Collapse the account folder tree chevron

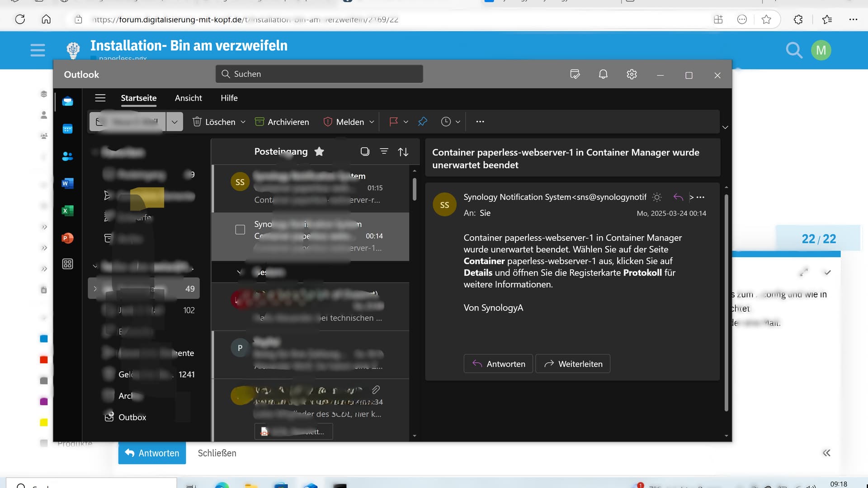95,267
